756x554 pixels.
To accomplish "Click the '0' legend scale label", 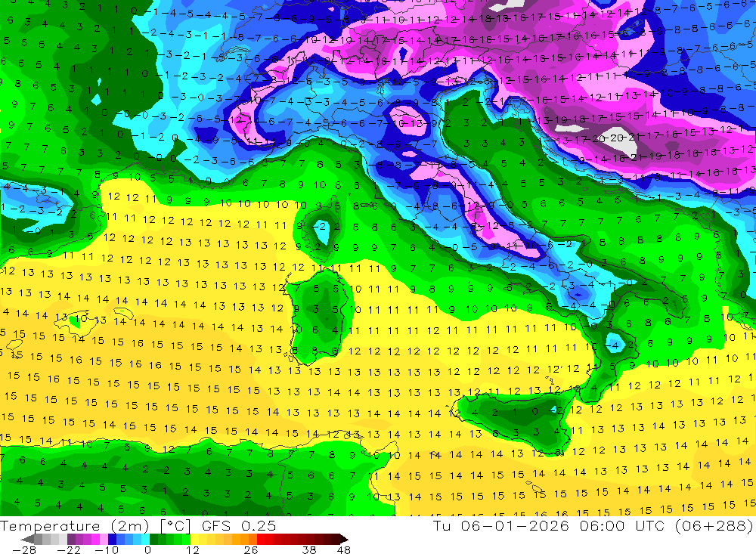I will click(147, 550).
